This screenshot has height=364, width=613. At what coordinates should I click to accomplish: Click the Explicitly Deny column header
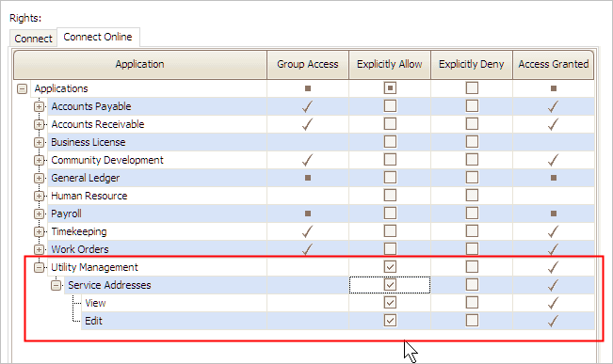472,65
